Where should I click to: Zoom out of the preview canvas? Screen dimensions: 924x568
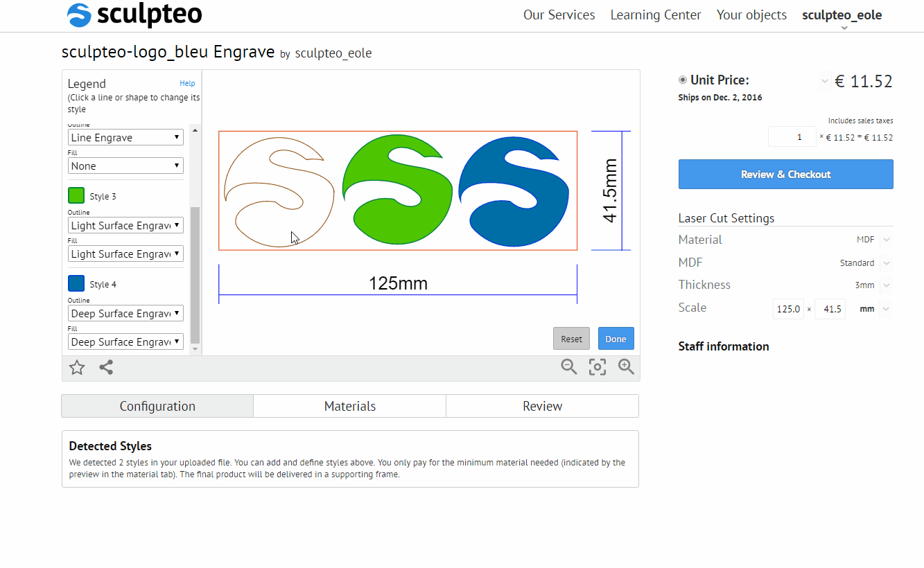tap(569, 367)
